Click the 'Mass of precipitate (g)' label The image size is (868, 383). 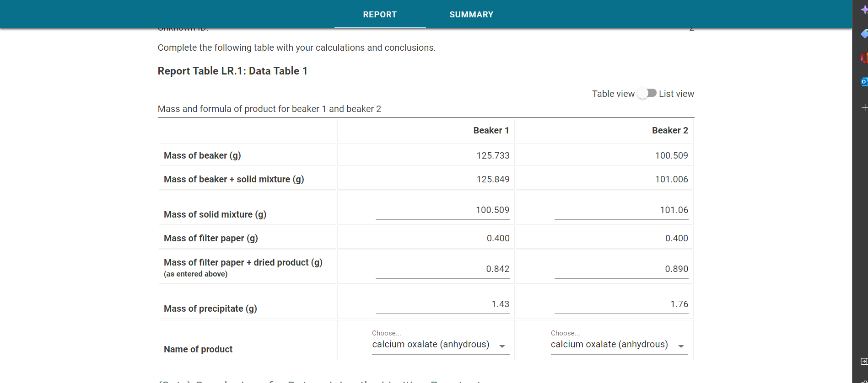click(x=210, y=309)
